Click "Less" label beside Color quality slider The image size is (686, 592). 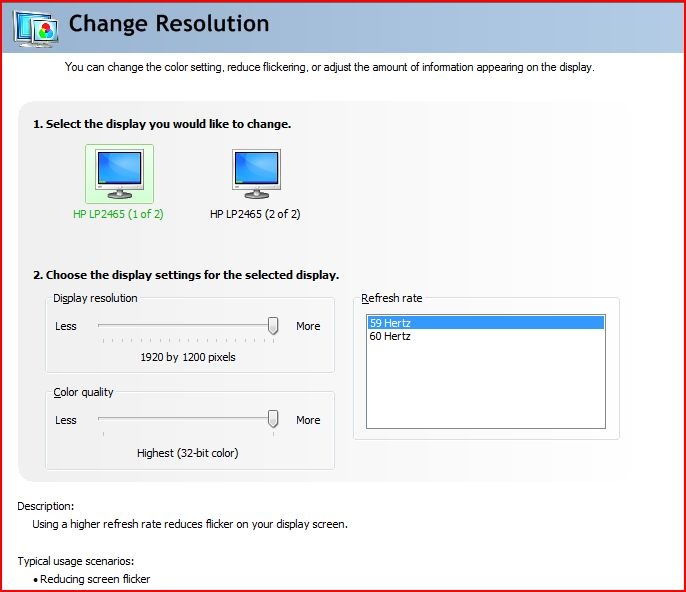click(x=66, y=420)
